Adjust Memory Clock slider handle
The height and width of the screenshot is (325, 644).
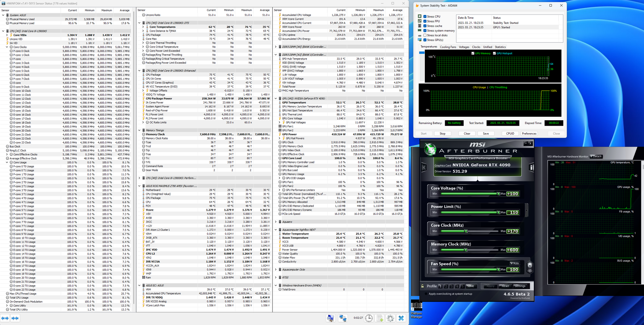466,250
